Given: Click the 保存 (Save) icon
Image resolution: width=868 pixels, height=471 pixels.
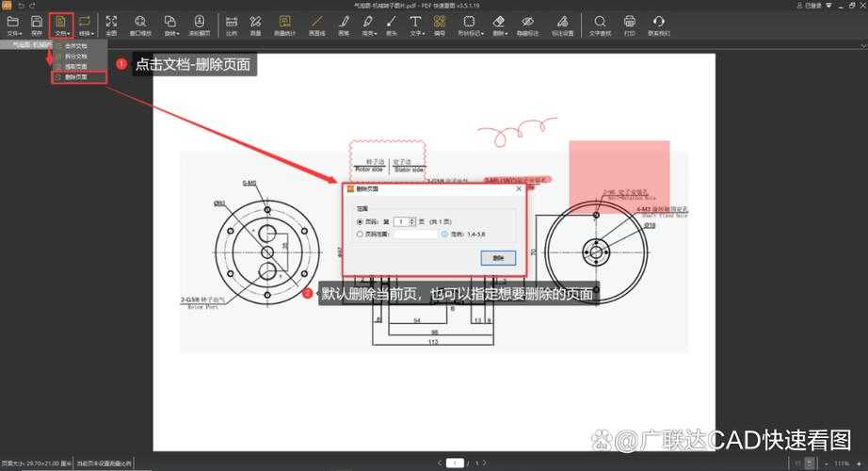Looking at the screenshot, I should (x=36, y=24).
